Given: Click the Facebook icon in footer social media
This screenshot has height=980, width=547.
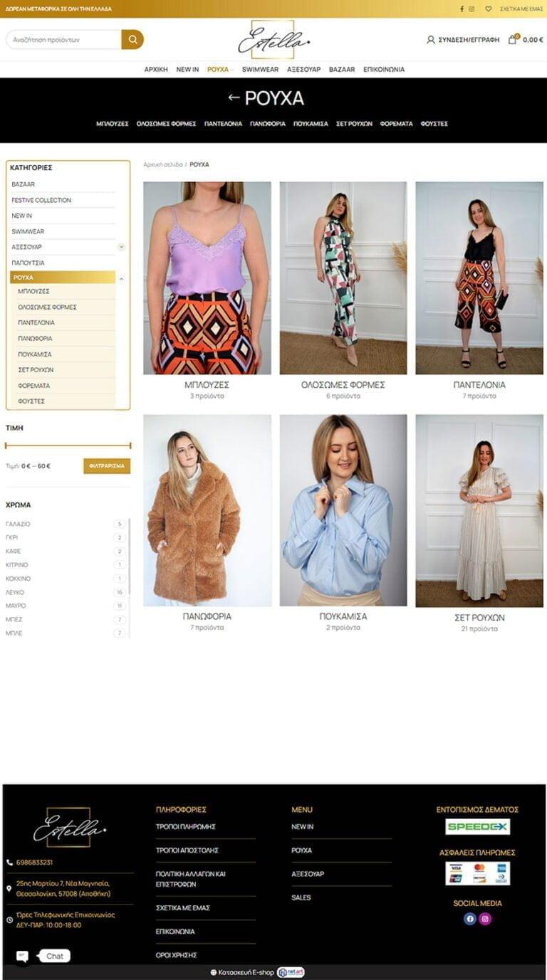Looking at the screenshot, I should tap(469, 919).
